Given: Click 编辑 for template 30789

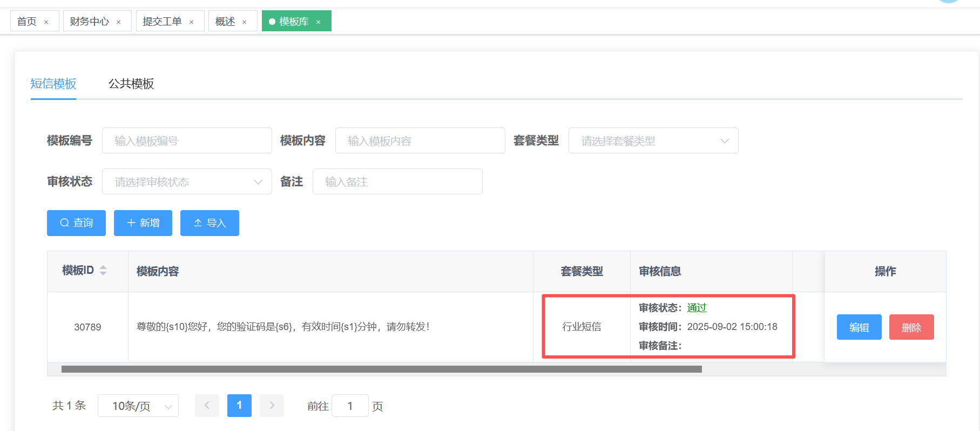Looking at the screenshot, I should pos(859,327).
